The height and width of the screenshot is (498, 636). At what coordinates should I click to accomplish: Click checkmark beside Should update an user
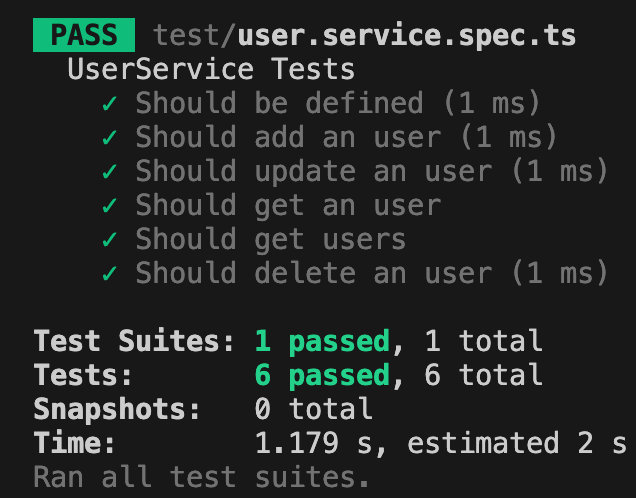(x=110, y=172)
